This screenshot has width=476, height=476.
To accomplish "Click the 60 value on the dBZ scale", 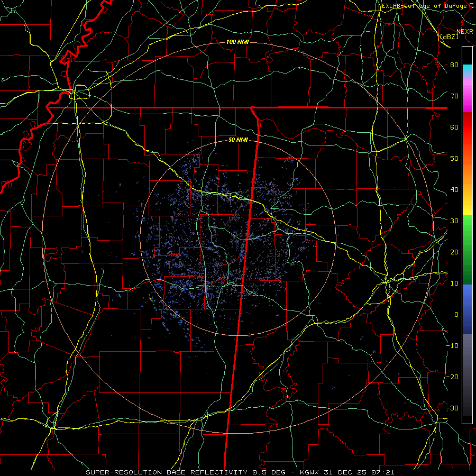I will click(454, 127).
